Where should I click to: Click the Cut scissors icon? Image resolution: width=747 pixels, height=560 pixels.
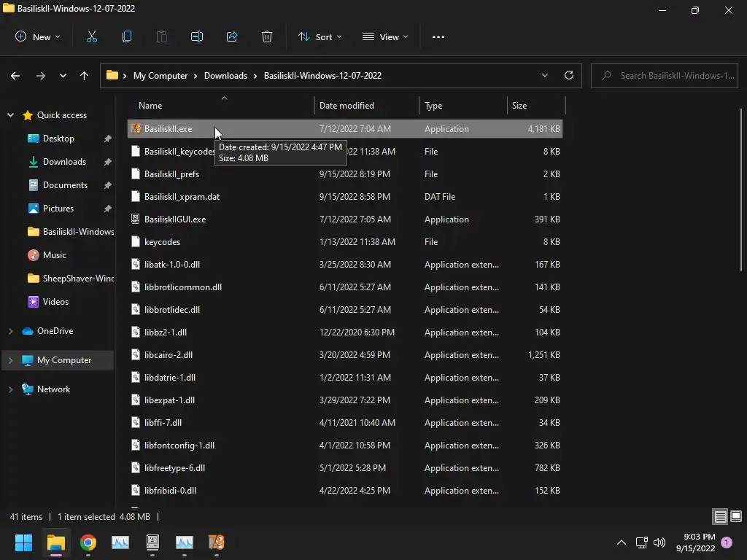[x=91, y=36]
